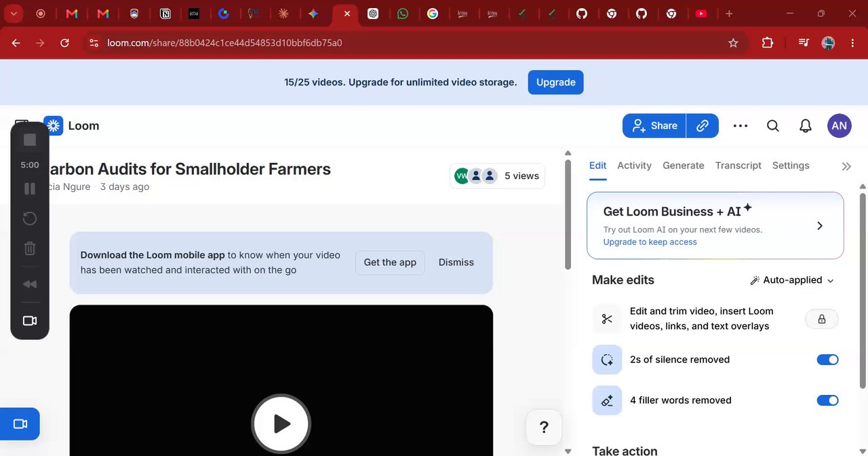Open the more options ellipsis menu
The image size is (868, 456).
click(x=741, y=126)
